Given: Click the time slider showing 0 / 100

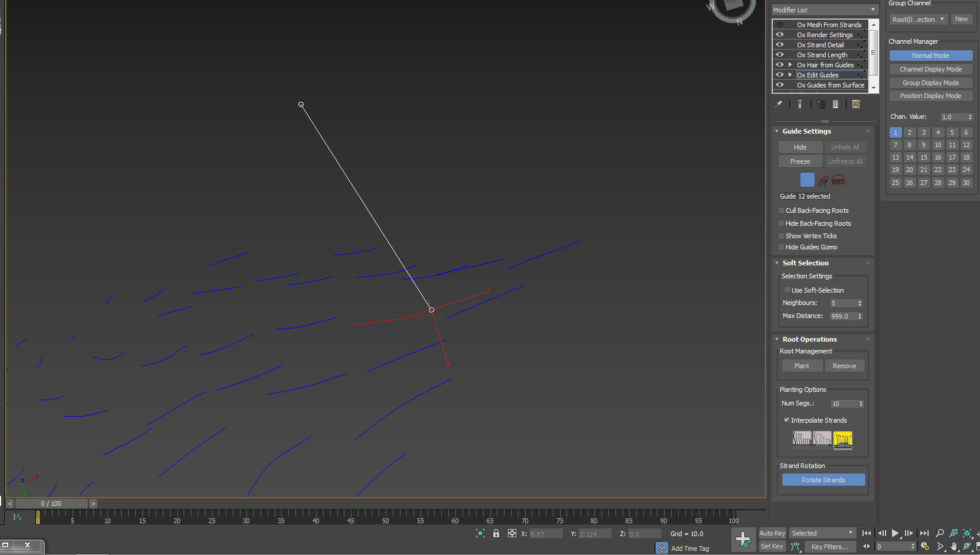Looking at the screenshot, I should pyautogui.click(x=51, y=504).
